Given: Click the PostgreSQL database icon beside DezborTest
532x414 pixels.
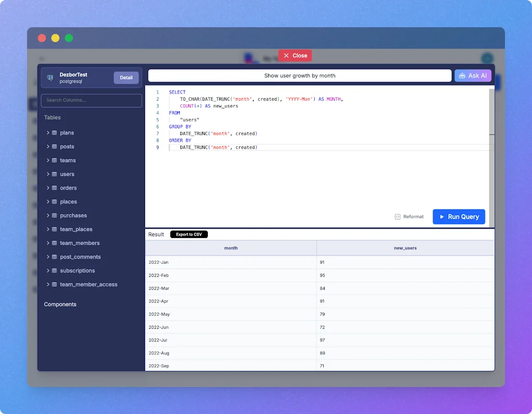Looking at the screenshot, I should click(50, 78).
